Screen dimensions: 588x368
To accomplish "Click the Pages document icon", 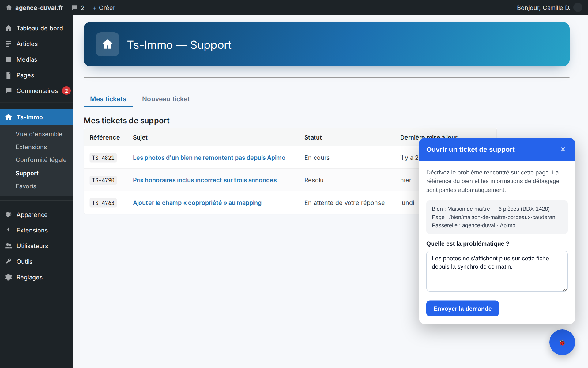I will tap(9, 75).
